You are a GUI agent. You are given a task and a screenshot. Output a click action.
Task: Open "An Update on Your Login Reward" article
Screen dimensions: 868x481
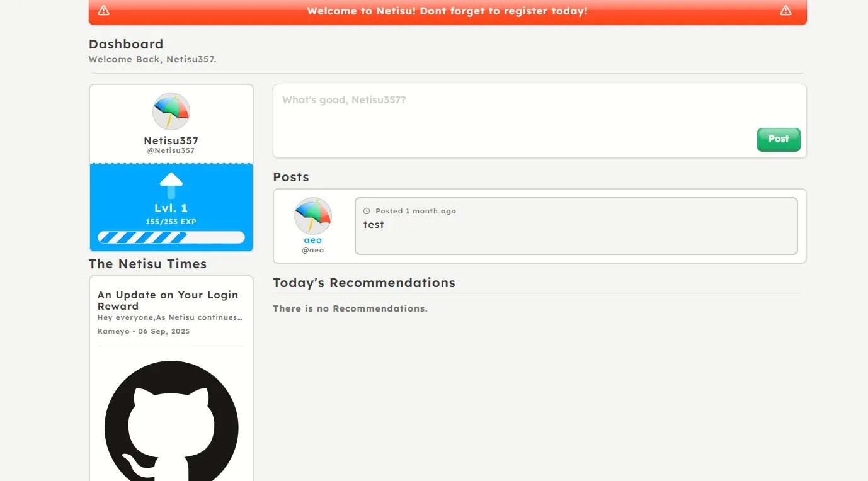(x=168, y=300)
